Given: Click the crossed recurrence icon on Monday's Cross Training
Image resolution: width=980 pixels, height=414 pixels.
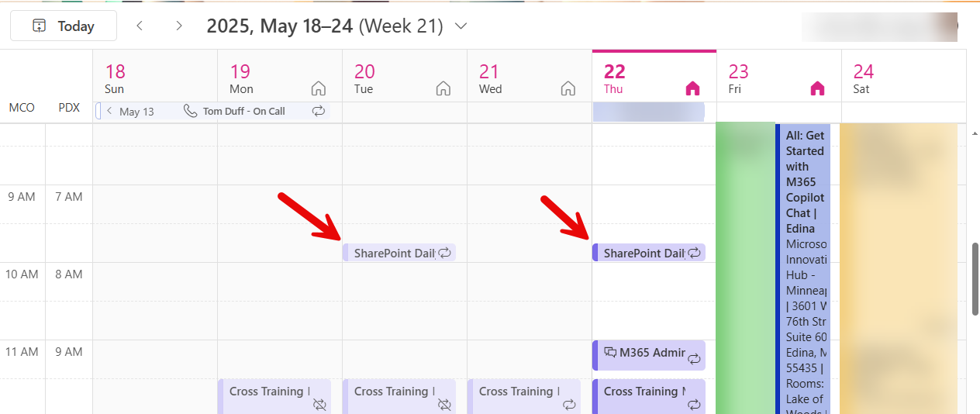Looking at the screenshot, I should (319, 405).
